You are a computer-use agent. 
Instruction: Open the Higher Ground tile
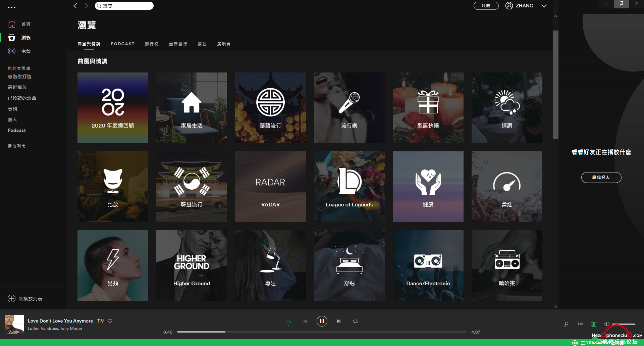(192, 265)
